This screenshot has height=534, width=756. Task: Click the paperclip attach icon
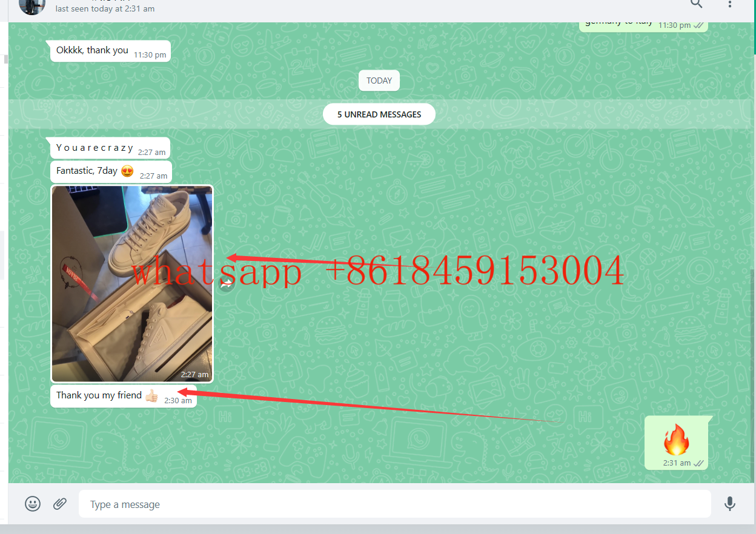tap(60, 504)
